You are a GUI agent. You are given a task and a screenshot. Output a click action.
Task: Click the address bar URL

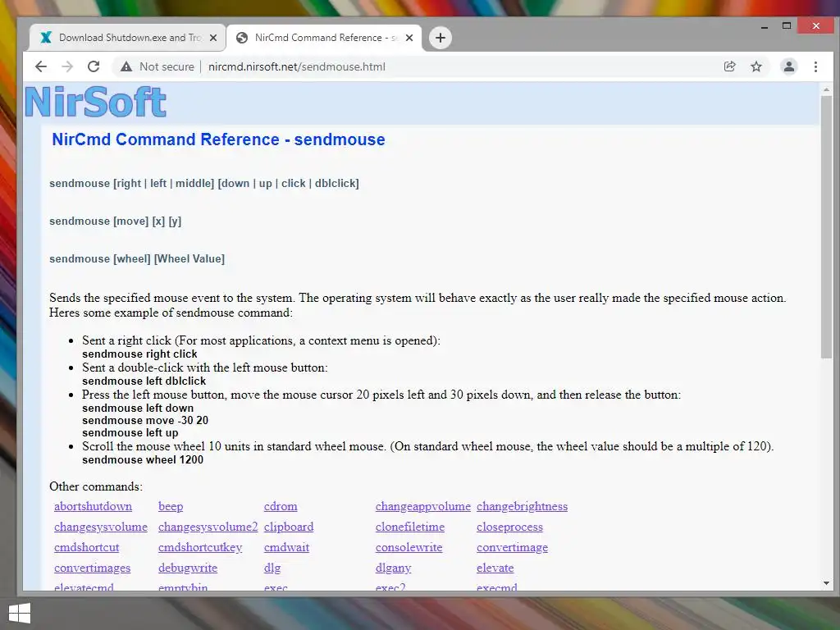tap(296, 66)
